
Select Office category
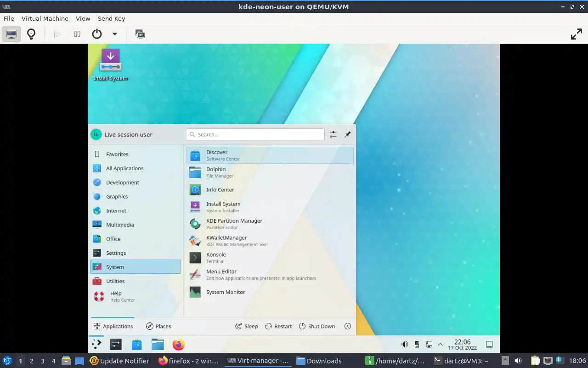point(136,239)
